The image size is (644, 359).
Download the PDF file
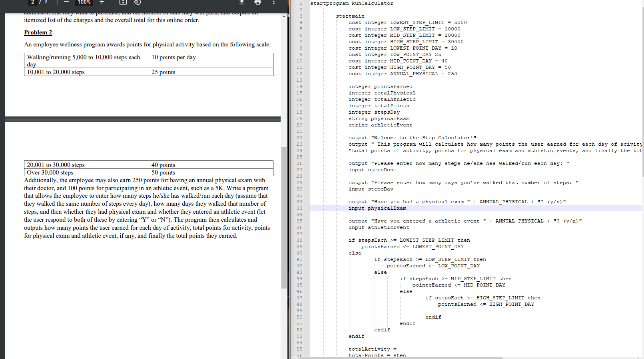click(242, 2)
